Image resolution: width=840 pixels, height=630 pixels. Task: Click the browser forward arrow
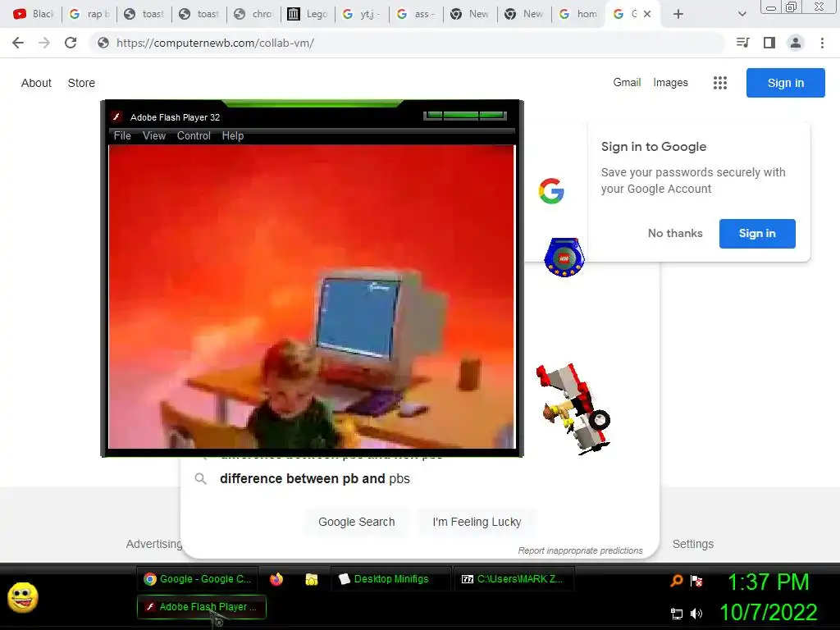pos(44,43)
